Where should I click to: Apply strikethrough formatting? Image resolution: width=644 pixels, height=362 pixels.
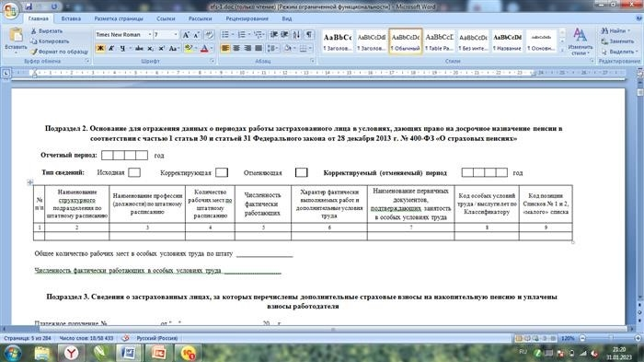(139, 49)
